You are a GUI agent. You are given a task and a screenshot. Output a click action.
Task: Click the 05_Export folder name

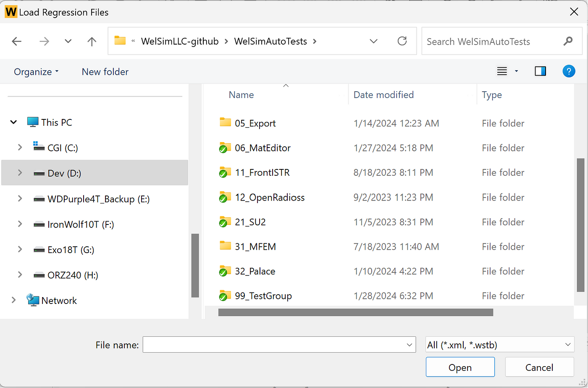point(255,123)
